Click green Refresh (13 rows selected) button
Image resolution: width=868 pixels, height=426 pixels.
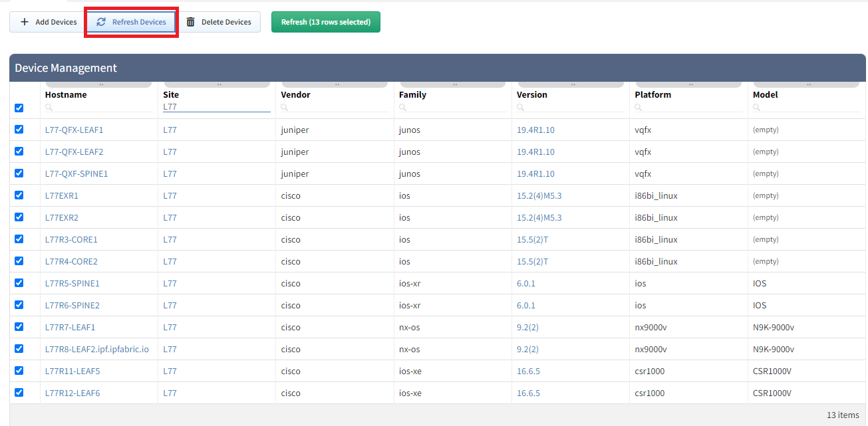(326, 22)
